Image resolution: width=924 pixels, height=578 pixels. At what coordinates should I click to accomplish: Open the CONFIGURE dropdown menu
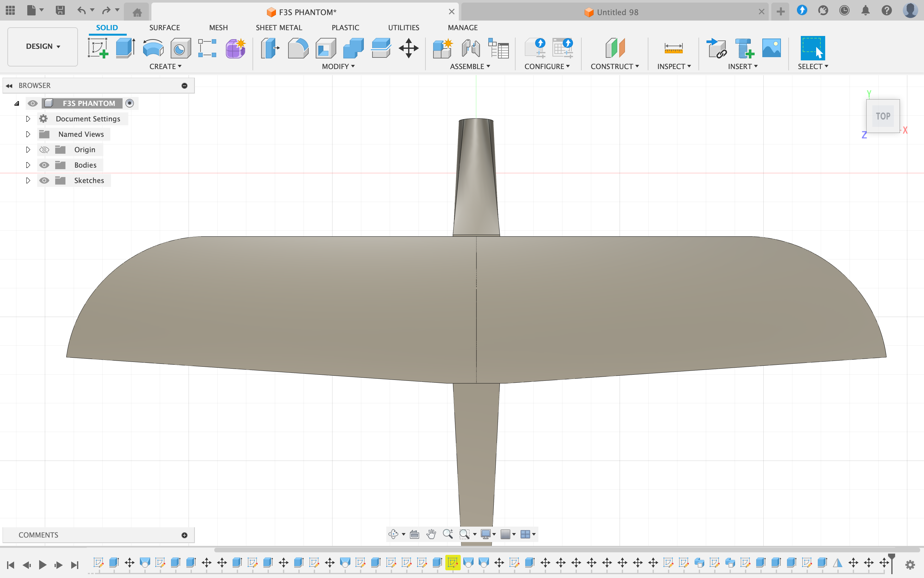point(547,66)
